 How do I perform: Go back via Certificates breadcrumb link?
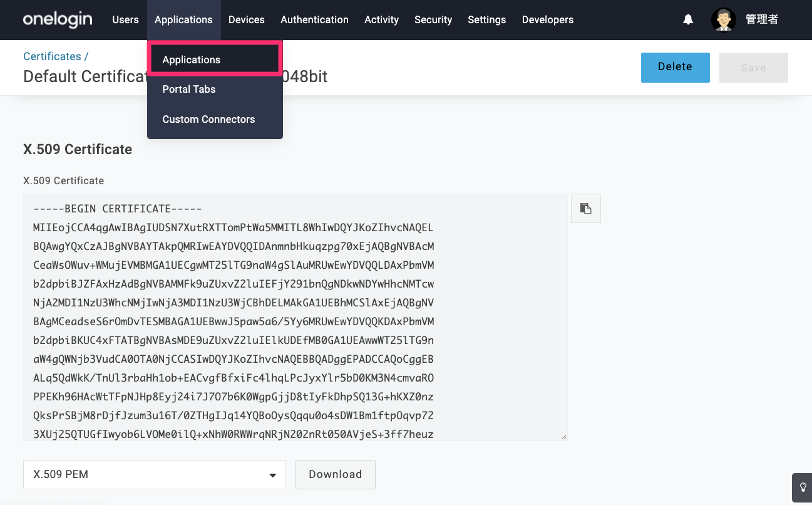52,56
